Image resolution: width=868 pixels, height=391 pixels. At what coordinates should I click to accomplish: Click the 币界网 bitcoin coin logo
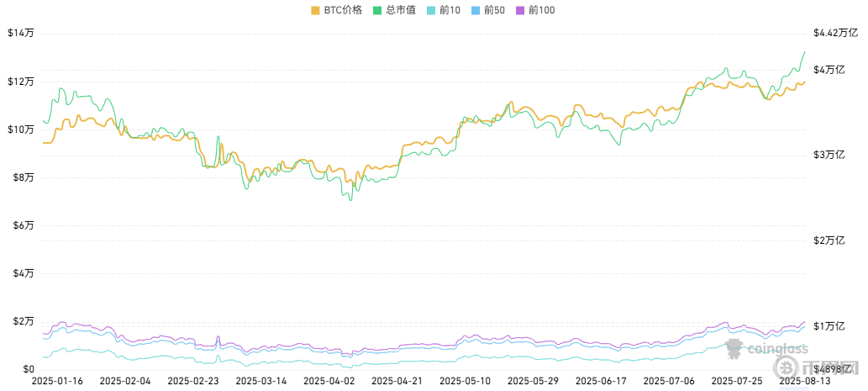[786, 367]
